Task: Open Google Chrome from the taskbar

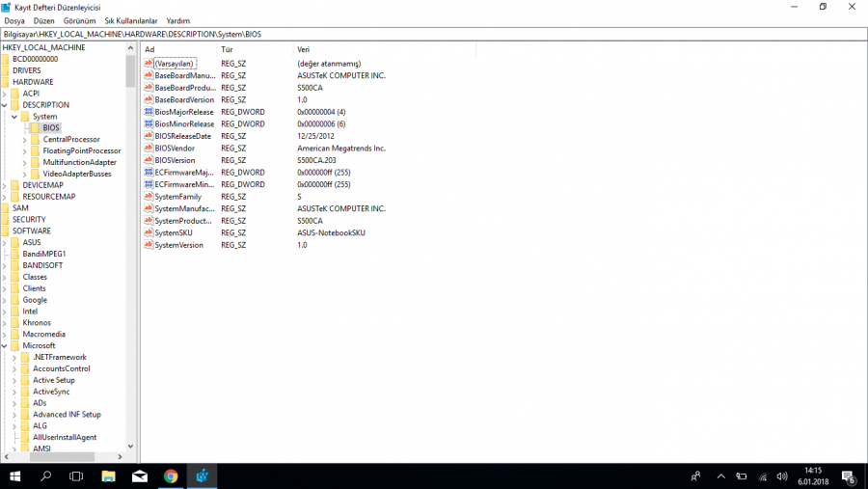Action: (171, 476)
